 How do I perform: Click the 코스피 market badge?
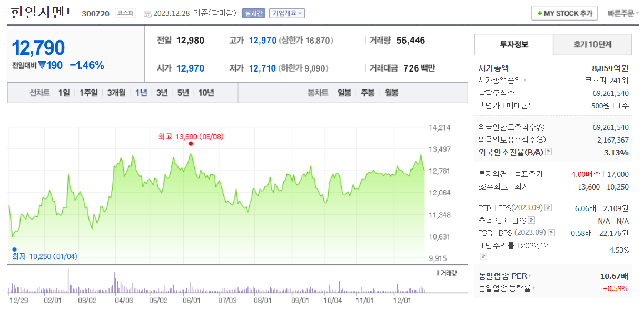click(x=125, y=14)
